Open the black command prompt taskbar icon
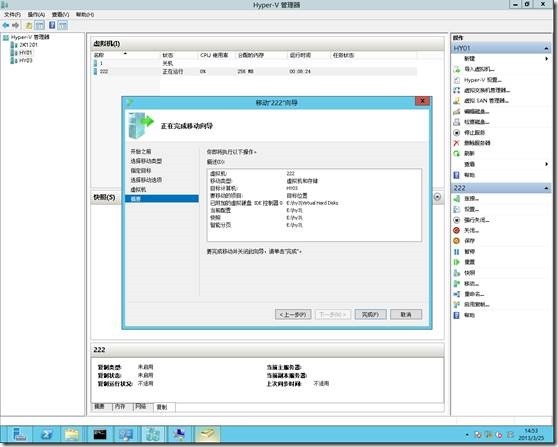The image size is (558, 447). coord(100,434)
